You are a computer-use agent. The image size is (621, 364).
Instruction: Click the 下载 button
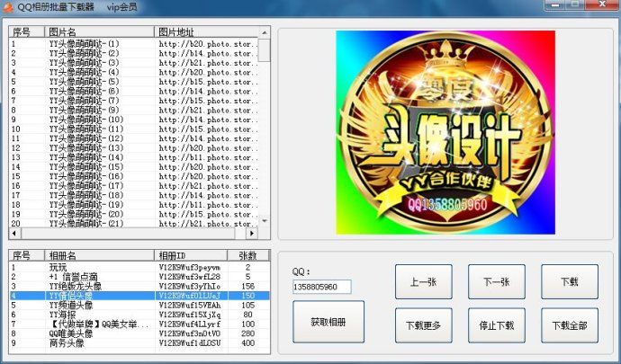[x=570, y=281]
